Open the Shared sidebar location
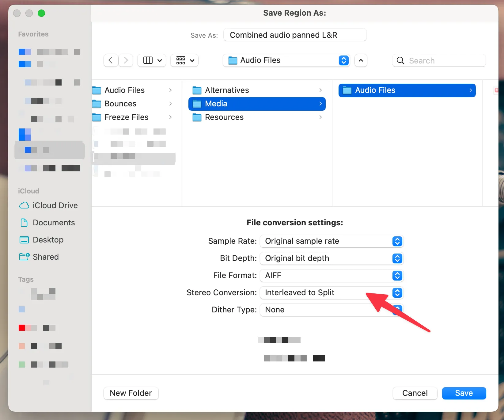504x420 pixels. tap(45, 257)
